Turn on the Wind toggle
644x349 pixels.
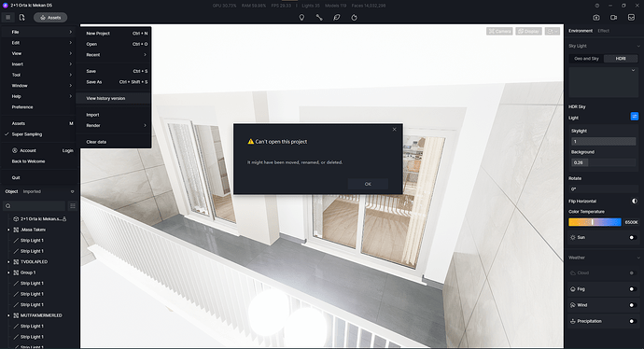(633, 305)
